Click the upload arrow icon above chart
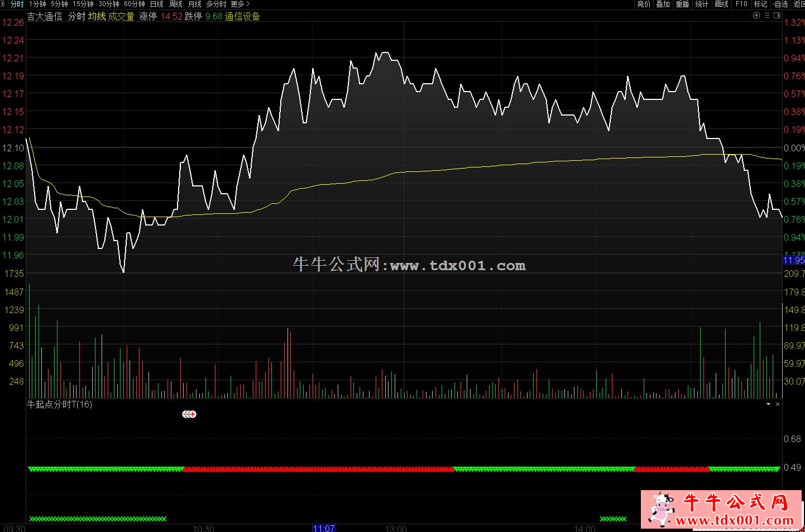805x532 pixels. point(756,16)
